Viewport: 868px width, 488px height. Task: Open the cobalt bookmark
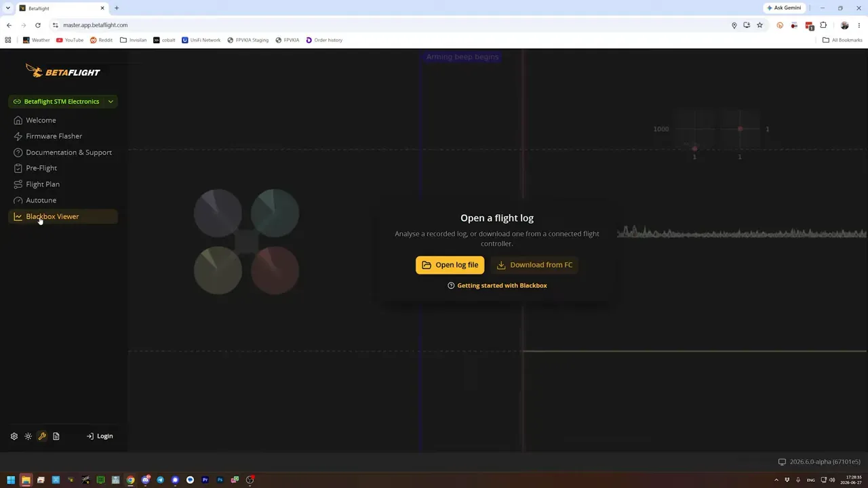[164, 40]
